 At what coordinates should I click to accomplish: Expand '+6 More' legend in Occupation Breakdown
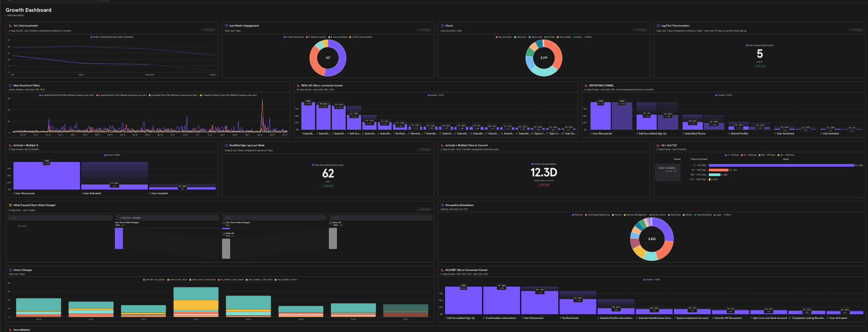(x=727, y=215)
